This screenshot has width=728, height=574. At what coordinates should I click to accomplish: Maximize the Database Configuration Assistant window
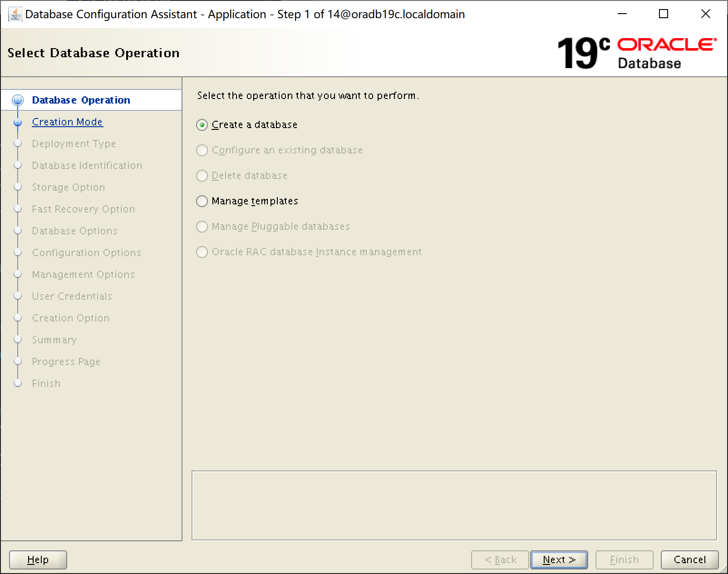pyautogui.click(x=664, y=14)
